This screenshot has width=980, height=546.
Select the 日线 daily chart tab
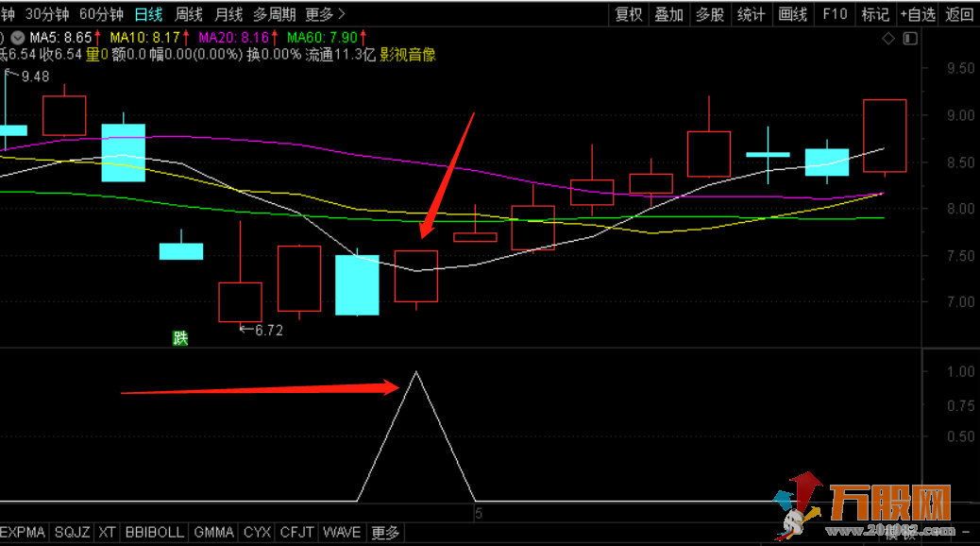point(149,14)
